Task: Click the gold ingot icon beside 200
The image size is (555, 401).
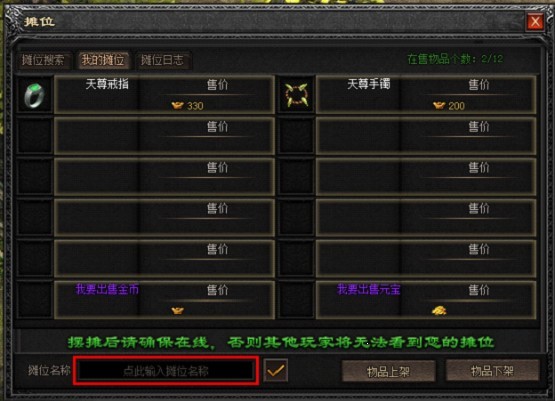Action: click(x=439, y=105)
